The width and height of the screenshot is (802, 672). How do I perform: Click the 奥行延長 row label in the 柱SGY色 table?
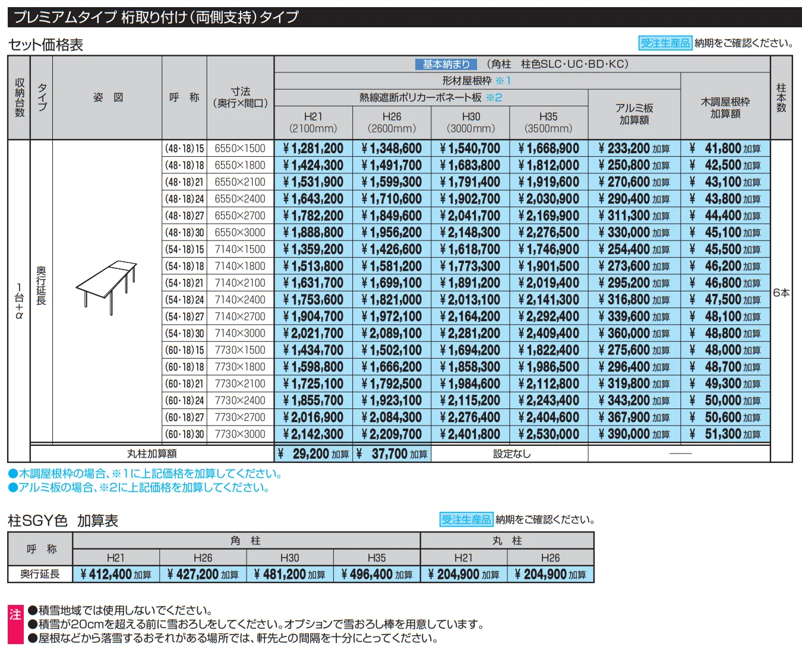point(40,575)
